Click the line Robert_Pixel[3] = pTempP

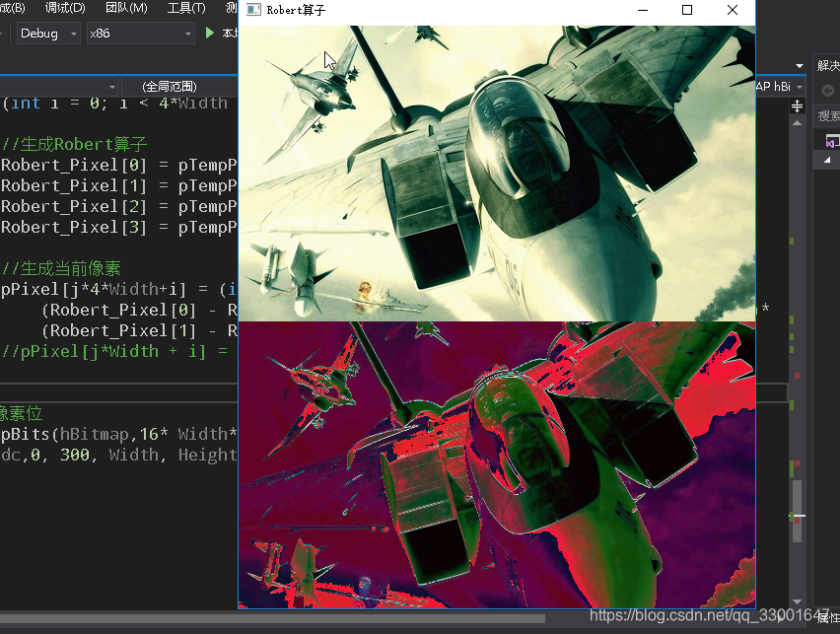[118, 228]
